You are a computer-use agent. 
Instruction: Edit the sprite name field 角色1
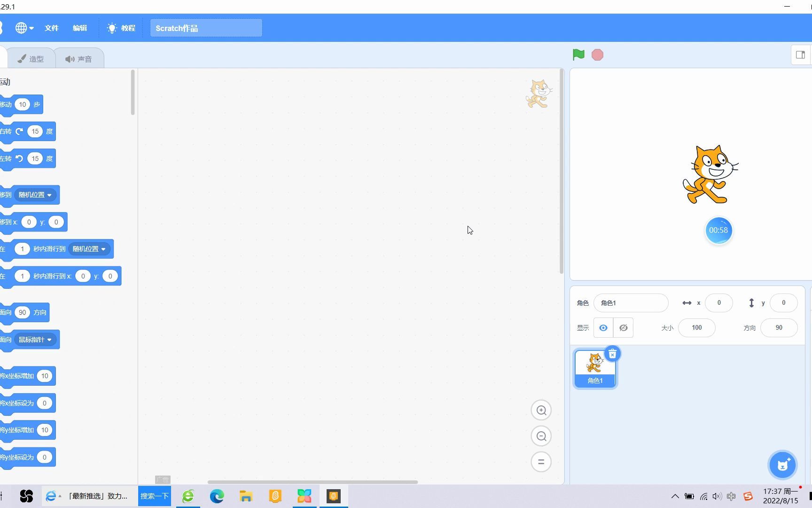(x=631, y=303)
